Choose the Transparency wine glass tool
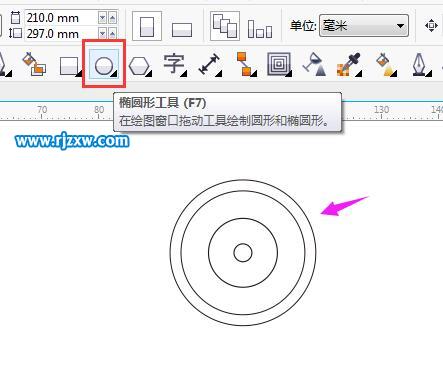443x371 pixels. [x=314, y=65]
